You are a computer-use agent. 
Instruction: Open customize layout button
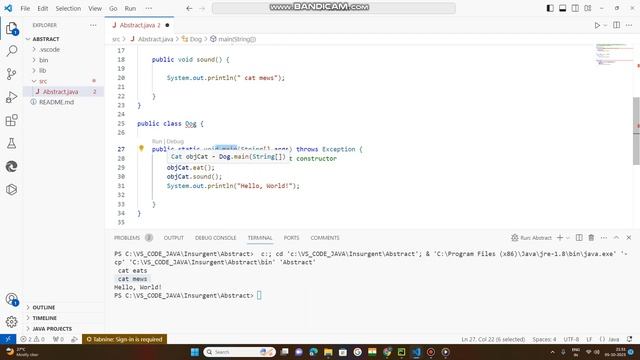588,8
